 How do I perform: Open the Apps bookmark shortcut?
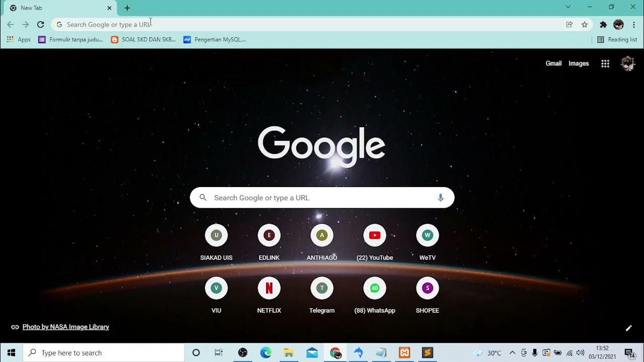point(19,39)
